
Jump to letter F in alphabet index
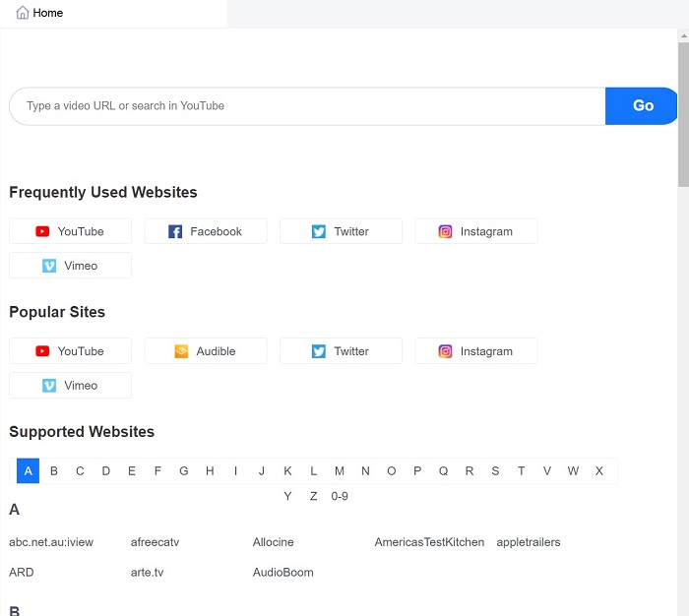pos(157,471)
